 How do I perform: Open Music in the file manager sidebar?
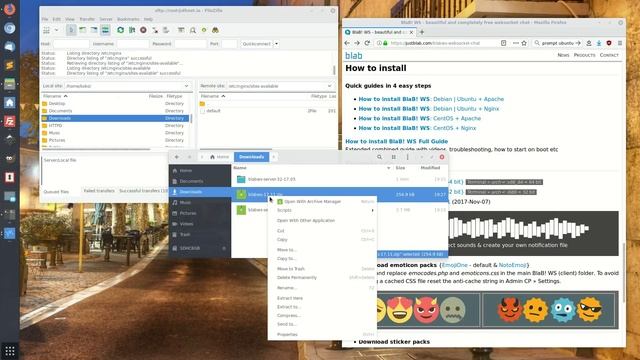pos(200,203)
